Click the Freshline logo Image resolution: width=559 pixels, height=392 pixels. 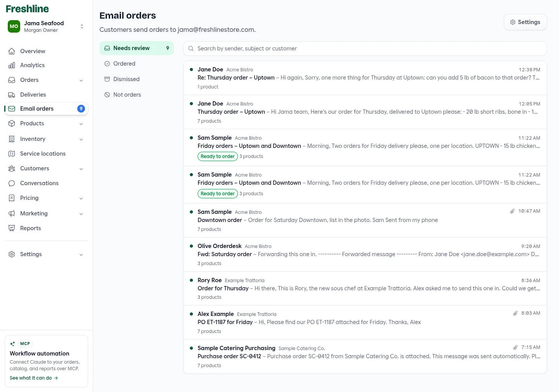[x=27, y=9]
